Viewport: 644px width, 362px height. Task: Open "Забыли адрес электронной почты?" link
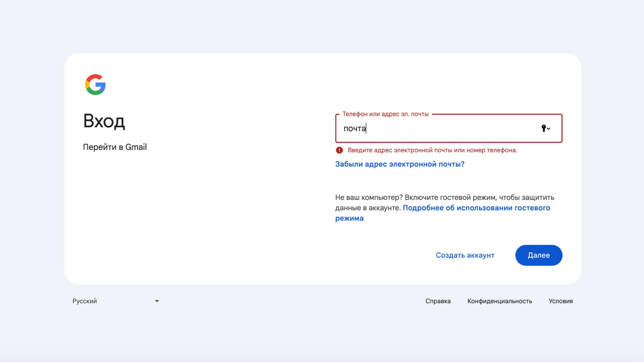click(x=399, y=164)
